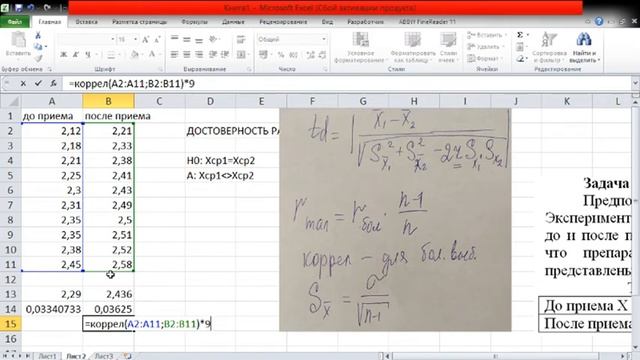Cancel formula entry with X button
Image resolution: width=640 pixels, height=360 pixels.
(x=23, y=83)
